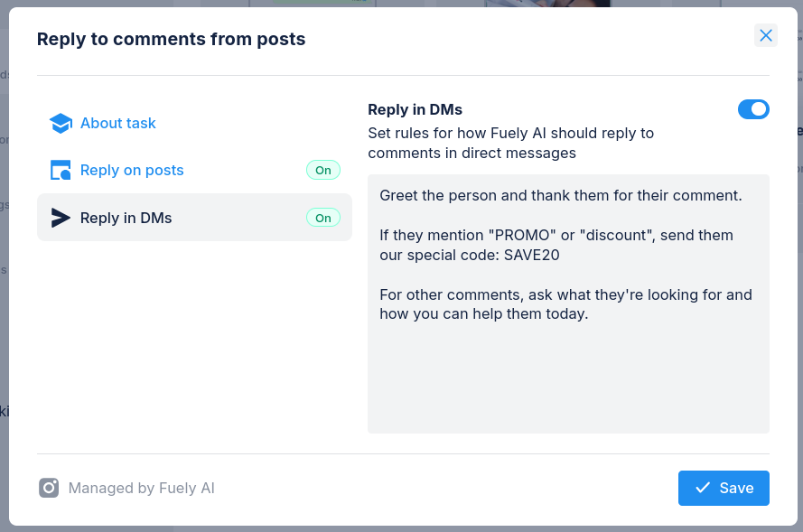Click the On badge for Reply in DMs
Viewport: 803px width, 532px height.
pyautogui.click(x=323, y=218)
